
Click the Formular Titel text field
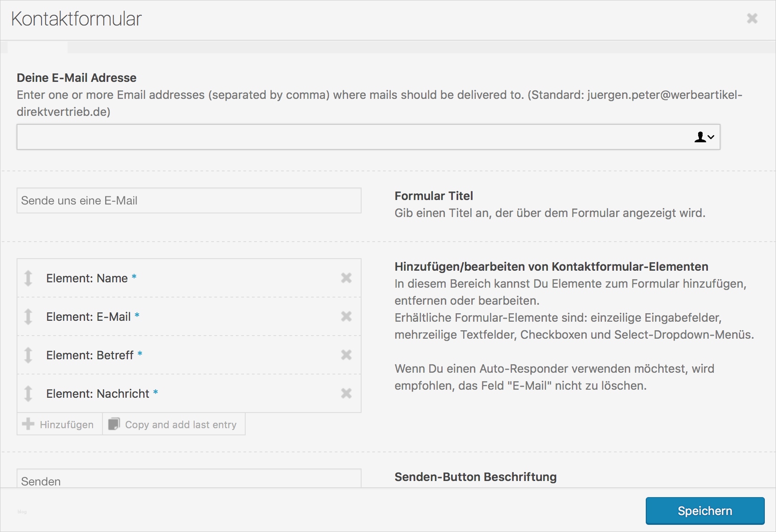click(189, 200)
